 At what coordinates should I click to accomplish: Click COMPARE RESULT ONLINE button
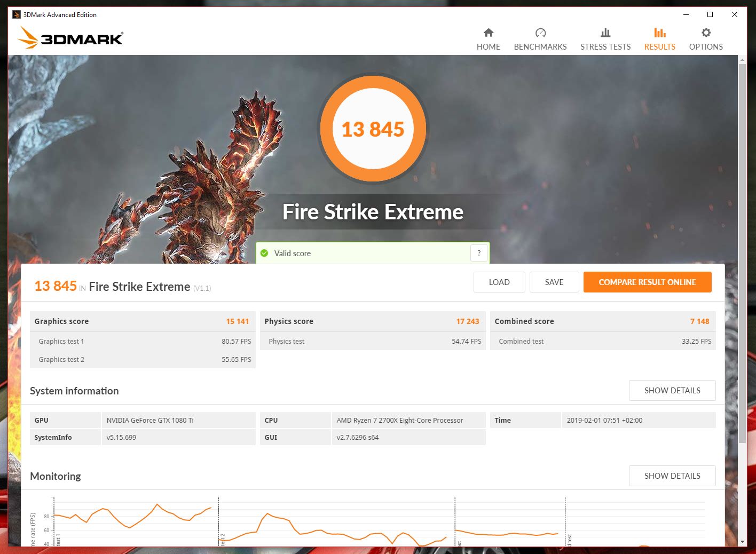[x=647, y=282]
